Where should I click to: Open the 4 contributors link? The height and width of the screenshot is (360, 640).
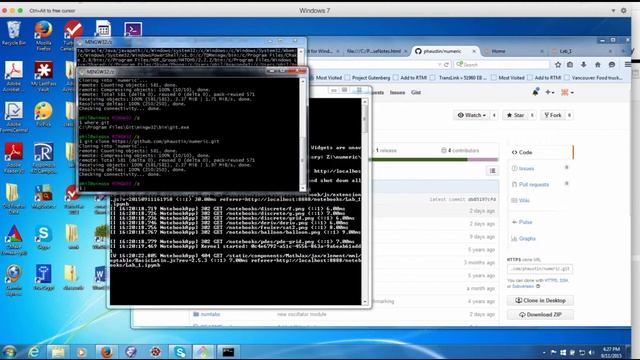(460, 150)
